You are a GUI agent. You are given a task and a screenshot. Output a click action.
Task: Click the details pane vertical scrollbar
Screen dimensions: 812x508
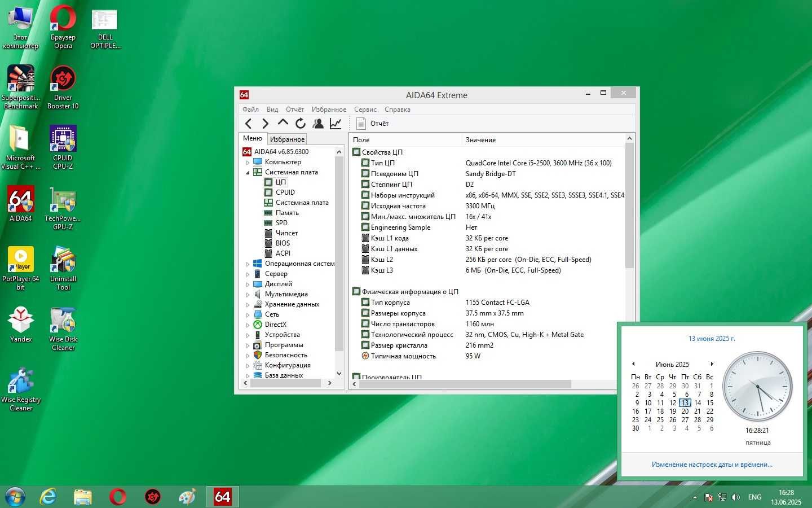click(630, 205)
